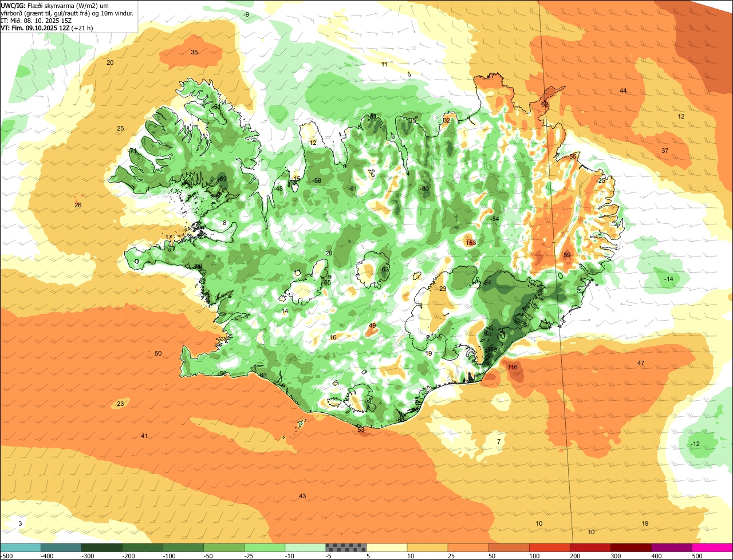
Task: Click the 116 value off the southeast coast
Action: (513, 368)
